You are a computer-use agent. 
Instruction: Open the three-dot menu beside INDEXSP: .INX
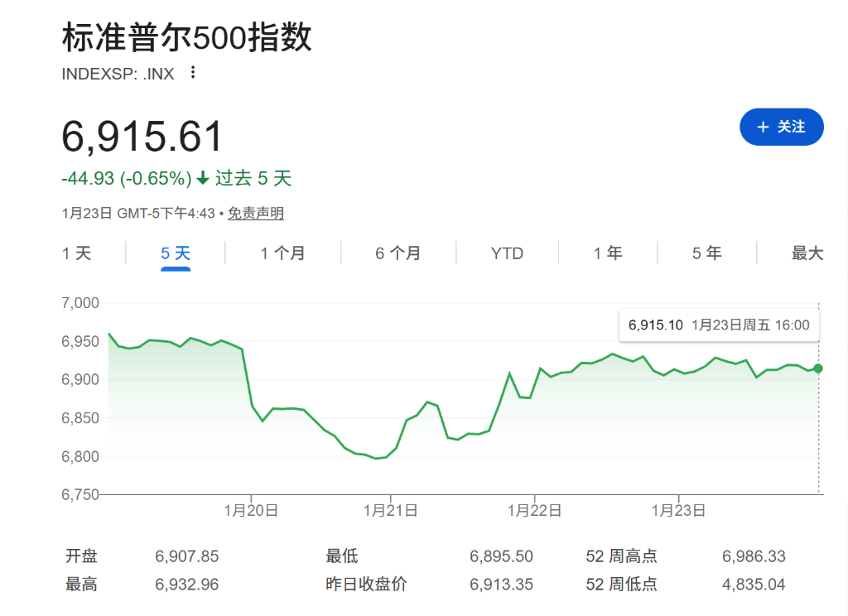coord(193,73)
